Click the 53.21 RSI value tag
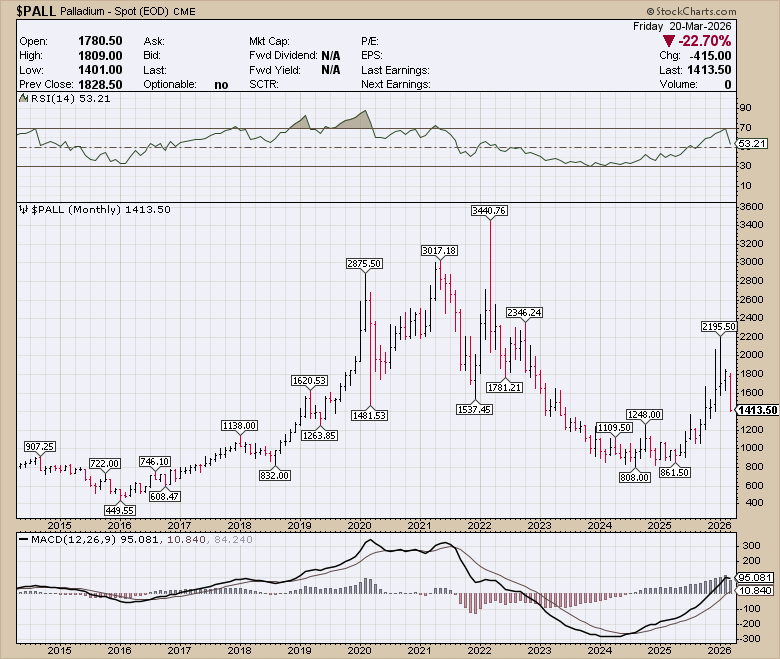The image size is (780, 659). (753, 144)
